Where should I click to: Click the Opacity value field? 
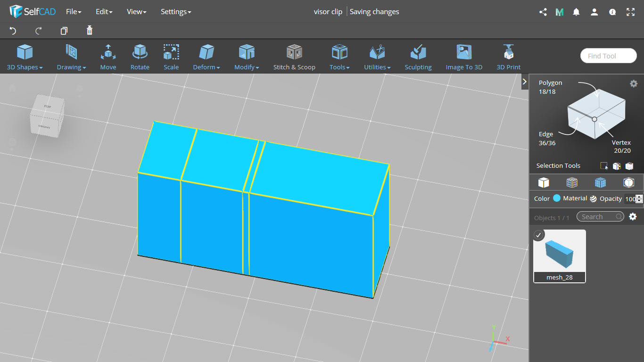[x=630, y=199]
